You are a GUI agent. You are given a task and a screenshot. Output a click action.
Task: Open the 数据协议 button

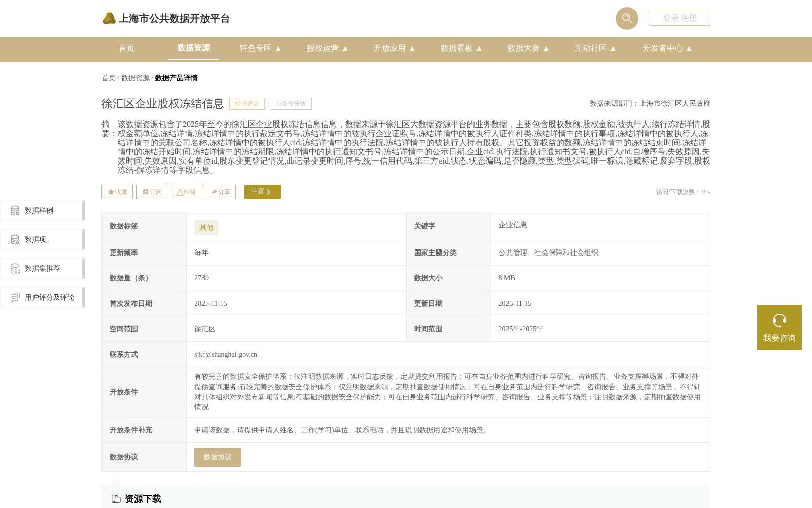pos(218,457)
